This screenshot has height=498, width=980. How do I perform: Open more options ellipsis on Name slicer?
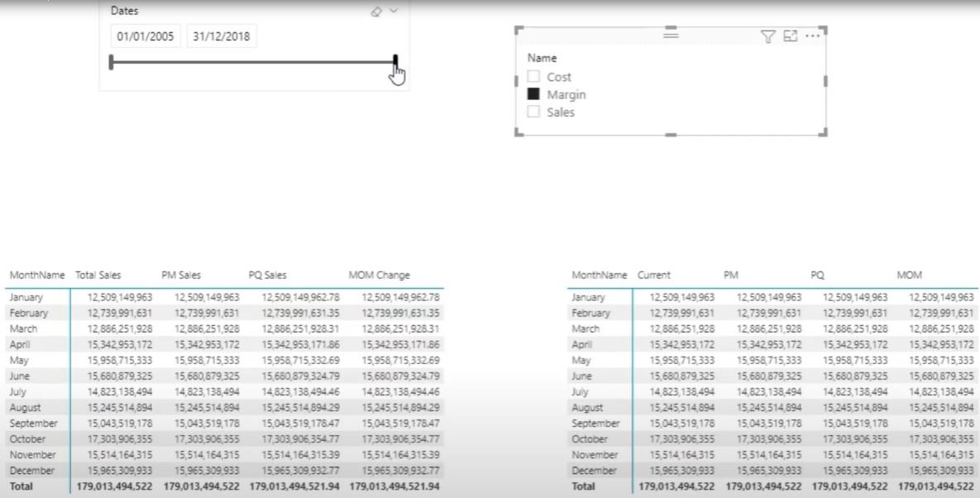point(812,36)
